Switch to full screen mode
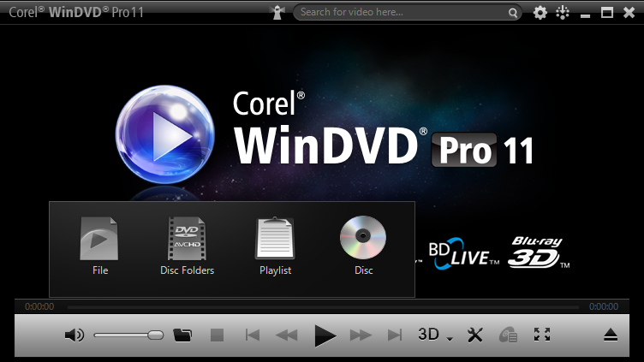The height and width of the screenshot is (362, 644). point(542,335)
